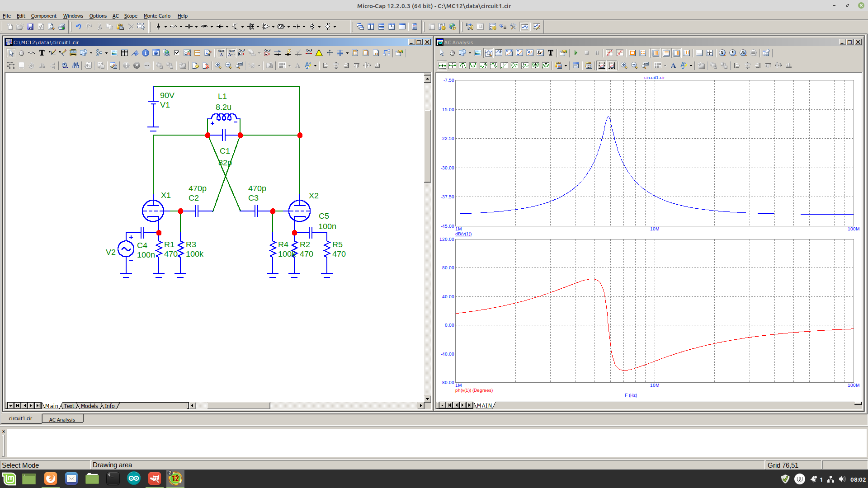This screenshot has width=868, height=488.
Task: Click the Undo arrow icon
Action: pyautogui.click(x=78, y=27)
